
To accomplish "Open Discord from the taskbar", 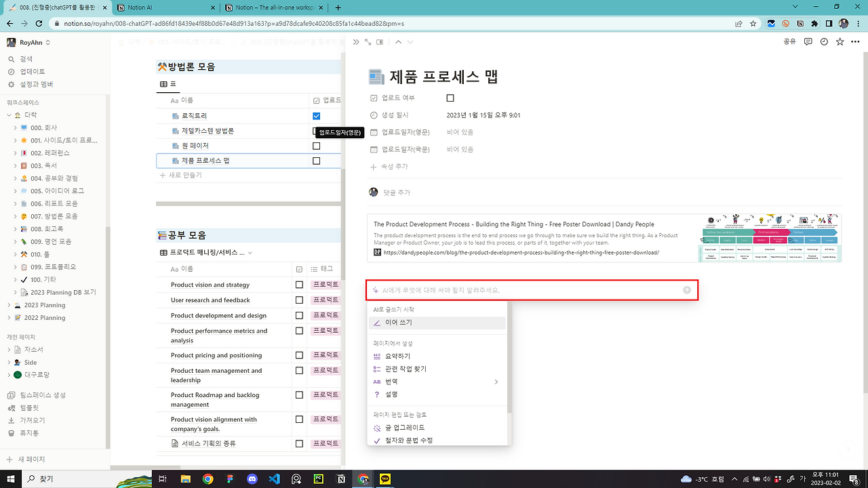I will tap(252, 479).
